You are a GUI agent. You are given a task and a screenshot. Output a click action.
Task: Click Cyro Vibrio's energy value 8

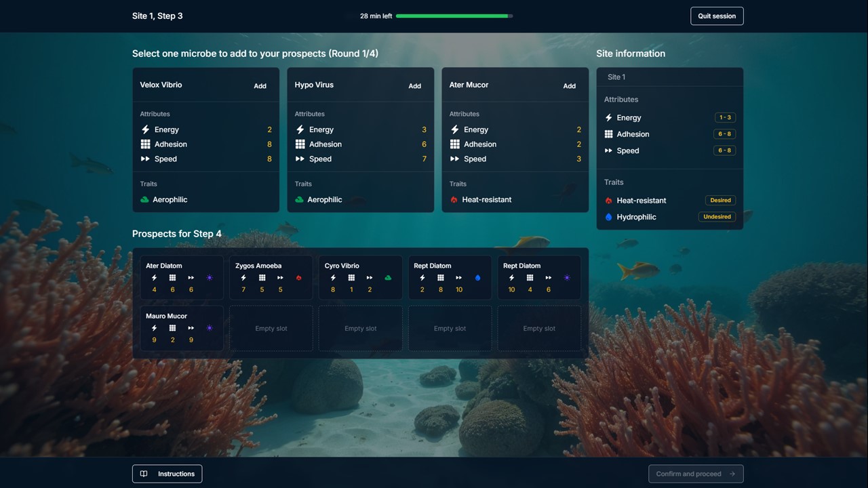tap(333, 289)
